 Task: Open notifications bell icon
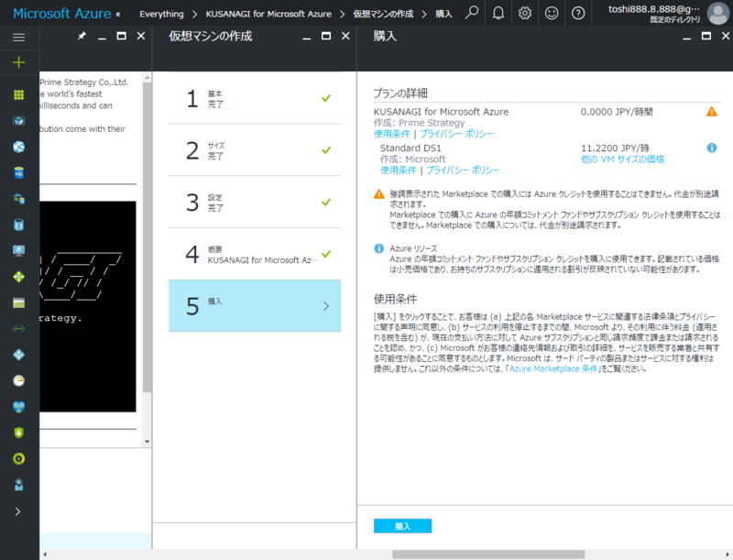coord(498,13)
